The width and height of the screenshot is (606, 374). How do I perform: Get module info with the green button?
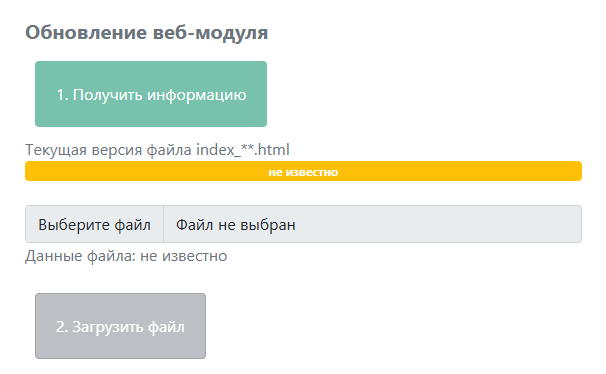tap(151, 94)
